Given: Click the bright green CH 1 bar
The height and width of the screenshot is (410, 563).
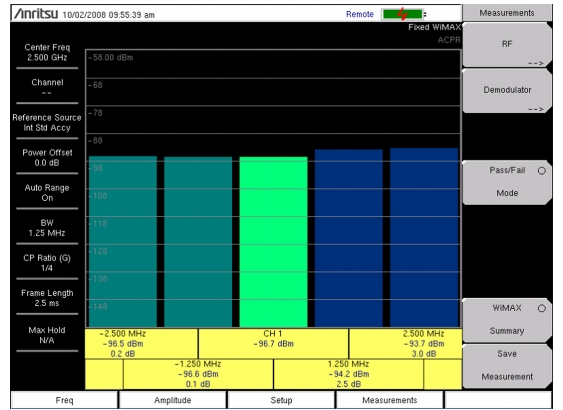Looking at the screenshot, I should tap(273, 242).
